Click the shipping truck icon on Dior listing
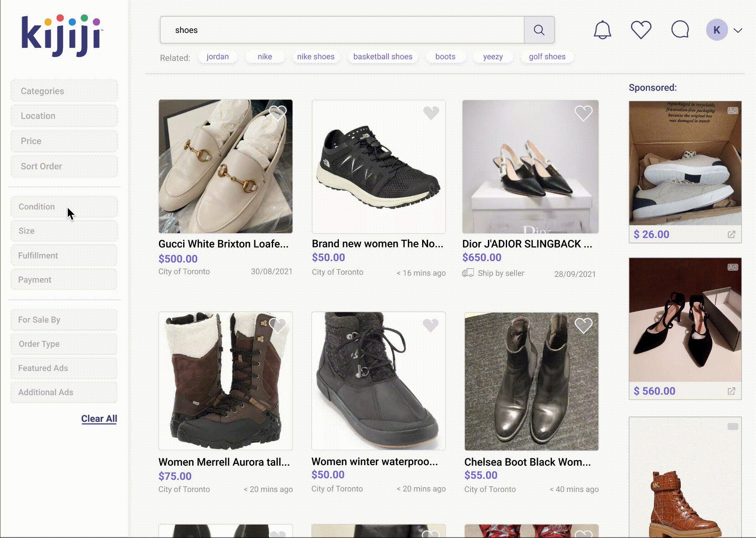Viewport: 756px width, 538px height. coord(468,273)
